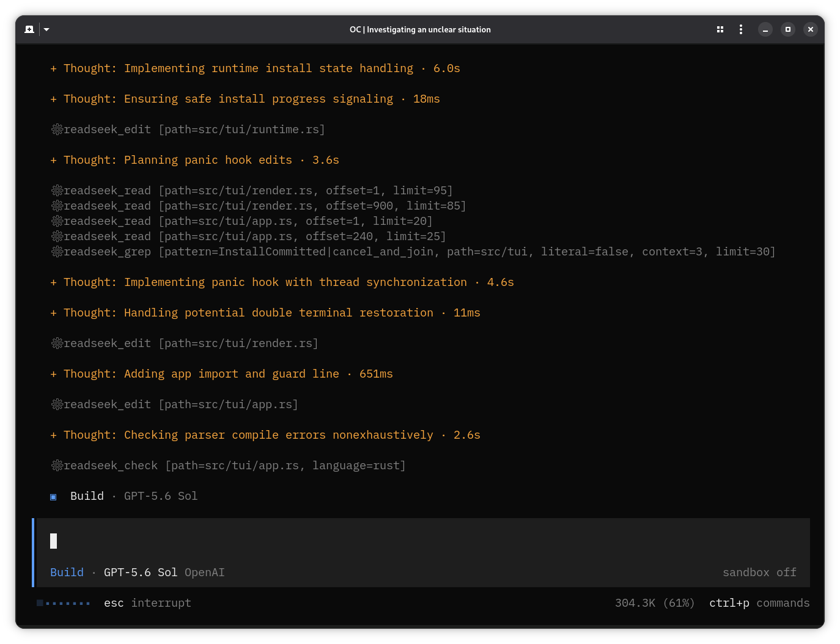This screenshot has width=840, height=644.
Task: Expand the new tab dropdown arrow
Action: pos(46,29)
